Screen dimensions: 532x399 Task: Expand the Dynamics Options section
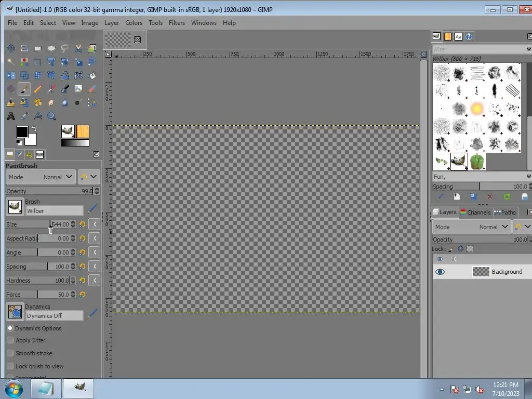(10, 328)
